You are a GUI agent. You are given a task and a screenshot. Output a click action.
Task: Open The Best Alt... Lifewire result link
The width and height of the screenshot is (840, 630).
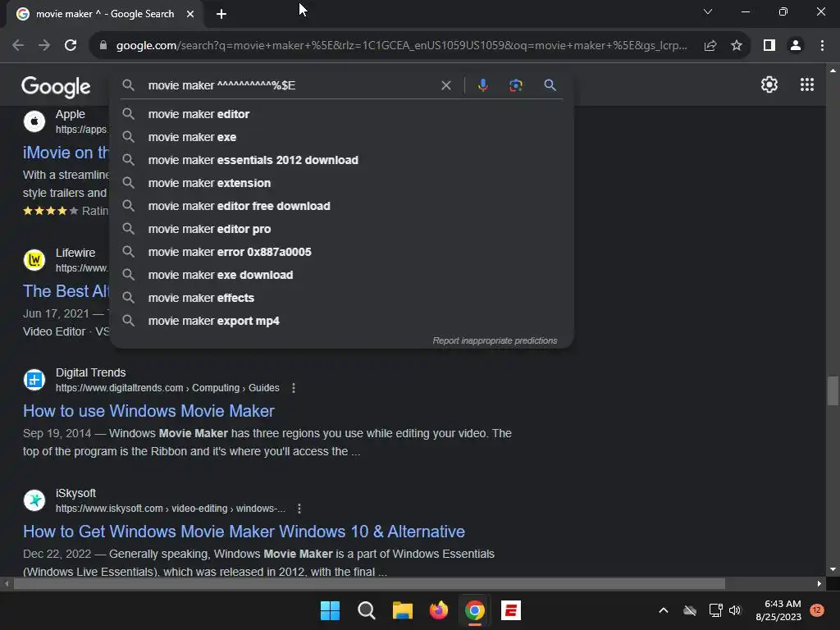pyautogui.click(x=66, y=291)
